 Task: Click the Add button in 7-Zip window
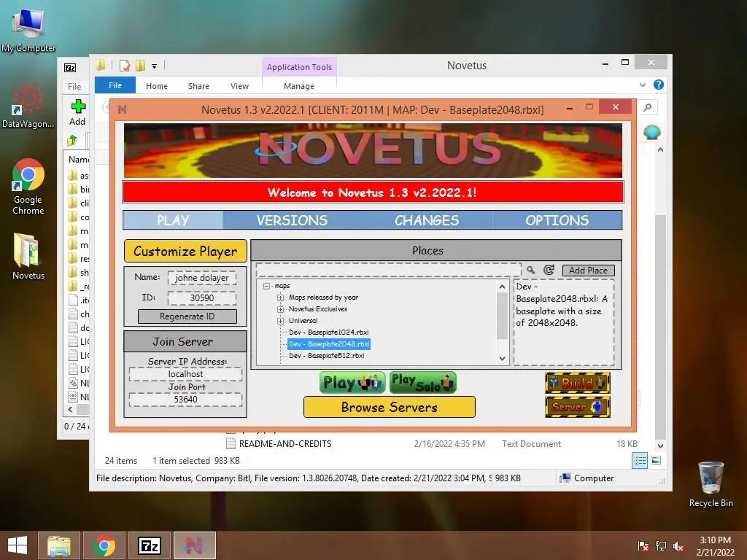[77, 113]
